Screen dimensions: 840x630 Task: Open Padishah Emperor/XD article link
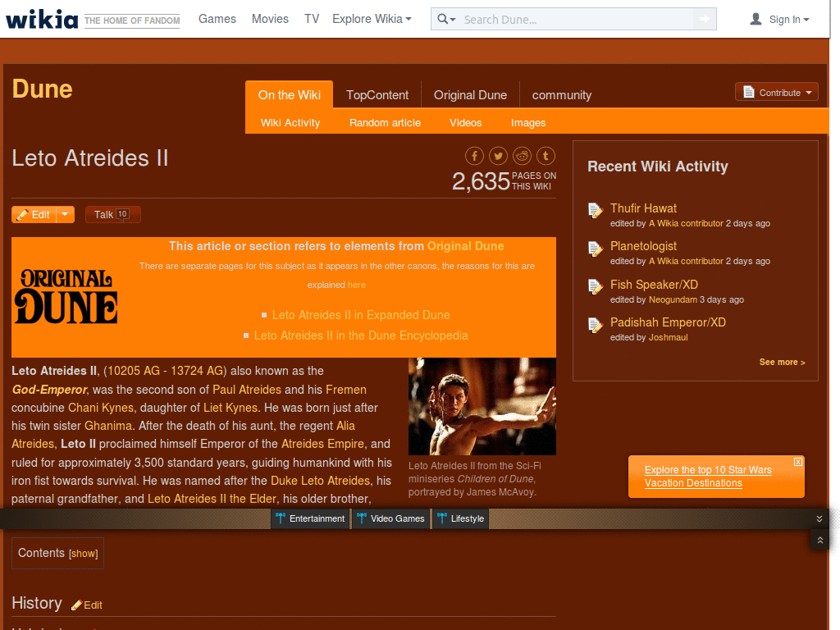click(668, 322)
